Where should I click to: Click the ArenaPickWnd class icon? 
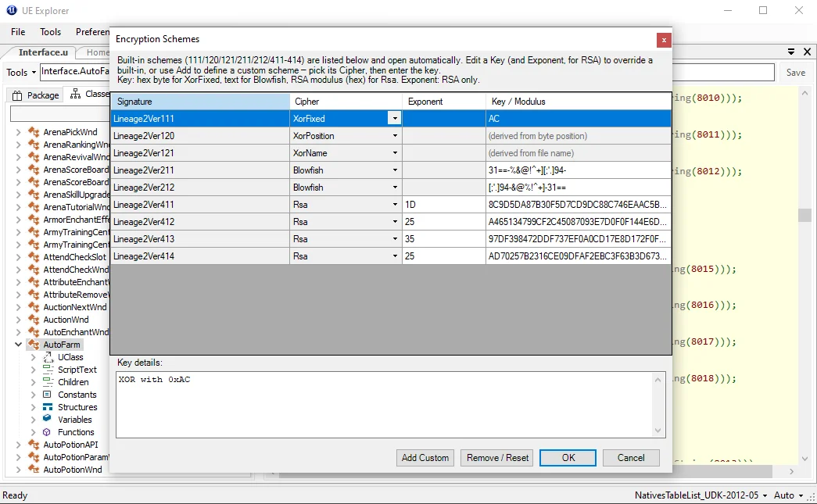[34, 132]
